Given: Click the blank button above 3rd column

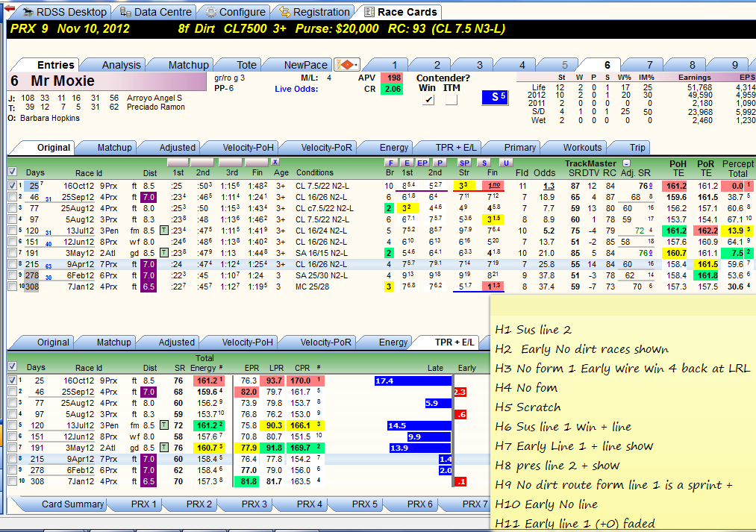Looking at the screenshot, I should [x=230, y=163].
